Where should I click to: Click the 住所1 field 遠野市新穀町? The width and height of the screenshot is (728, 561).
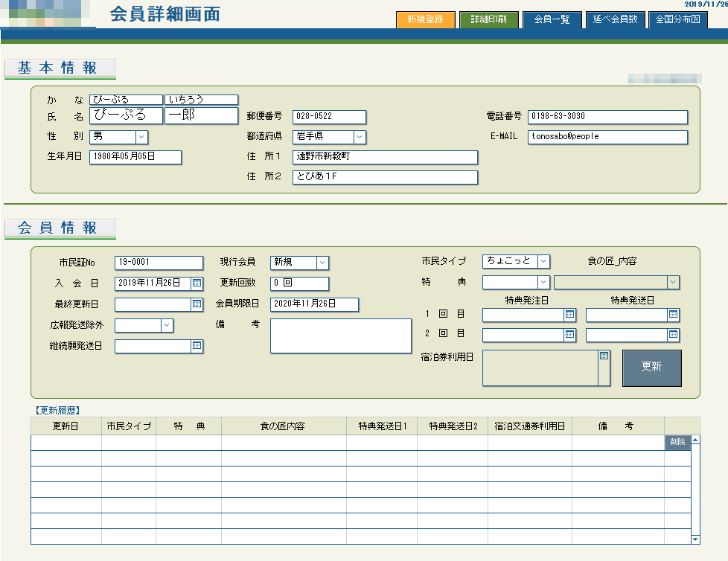tap(385, 157)
